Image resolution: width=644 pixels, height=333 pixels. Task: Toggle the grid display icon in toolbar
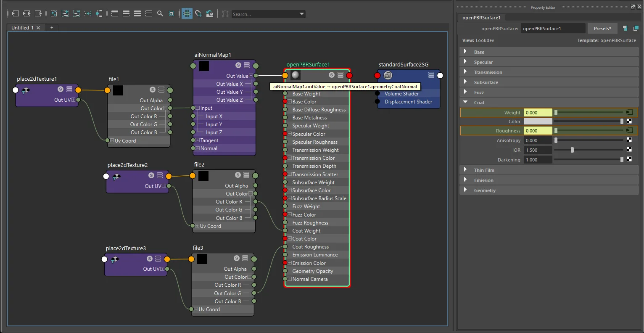pyautogui.click(x=187, y=13)
